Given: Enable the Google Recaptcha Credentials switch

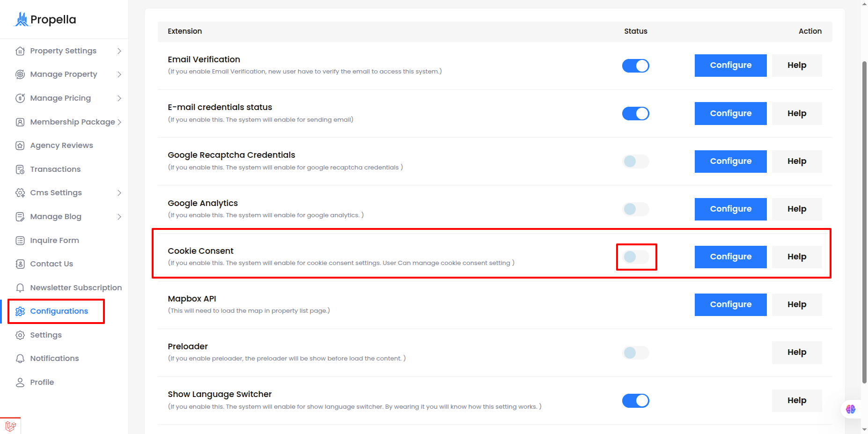Looking at the screenshot, I should coord(635,161).
